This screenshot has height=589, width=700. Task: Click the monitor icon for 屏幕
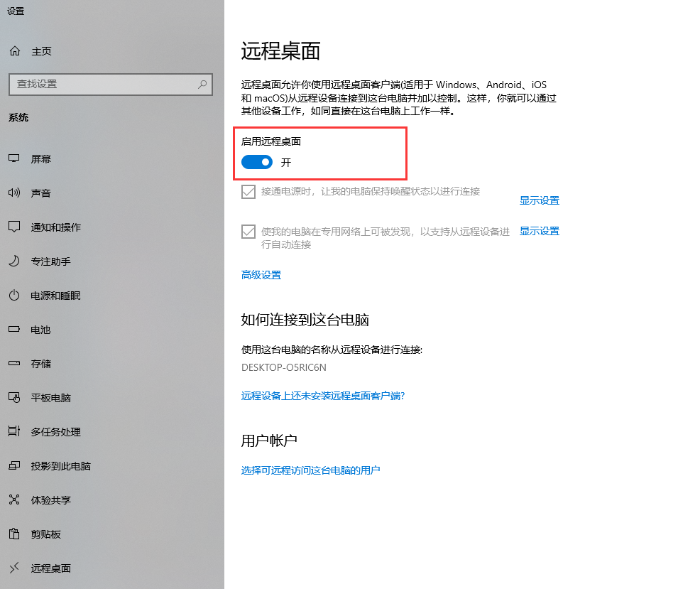(x=13, y=158)
